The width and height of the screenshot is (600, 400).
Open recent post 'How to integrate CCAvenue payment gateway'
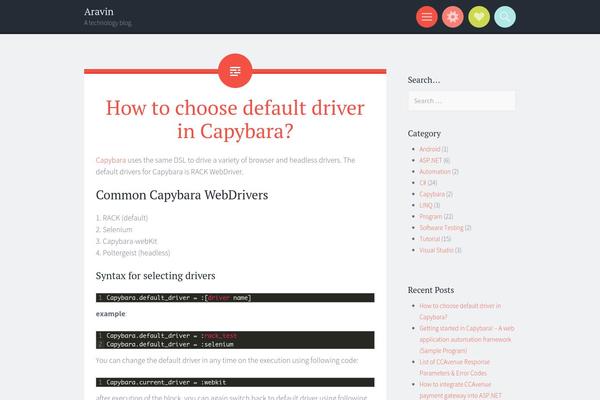coord(460,390)
